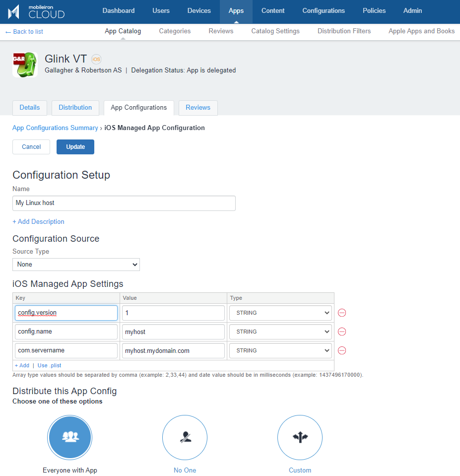This screenshot has height=476, width=460.
Task: Remove the config.version row with minus icon
Action: (x=342, y=313)
